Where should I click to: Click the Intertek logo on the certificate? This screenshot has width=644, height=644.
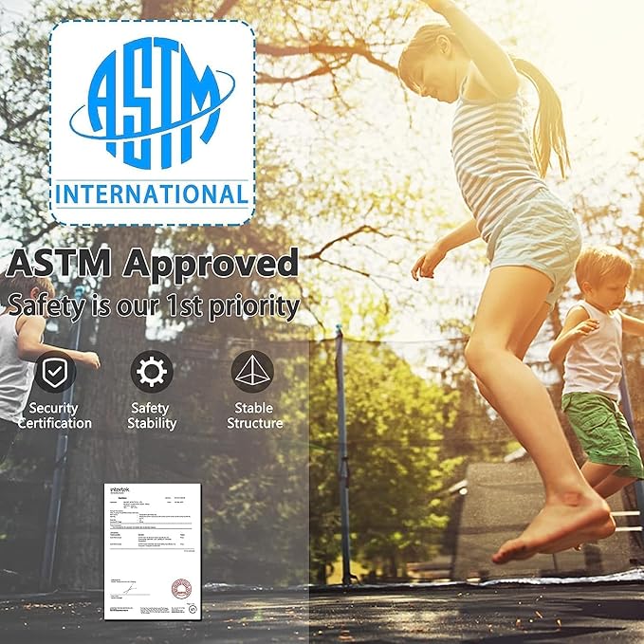click(x=119, y=490)
